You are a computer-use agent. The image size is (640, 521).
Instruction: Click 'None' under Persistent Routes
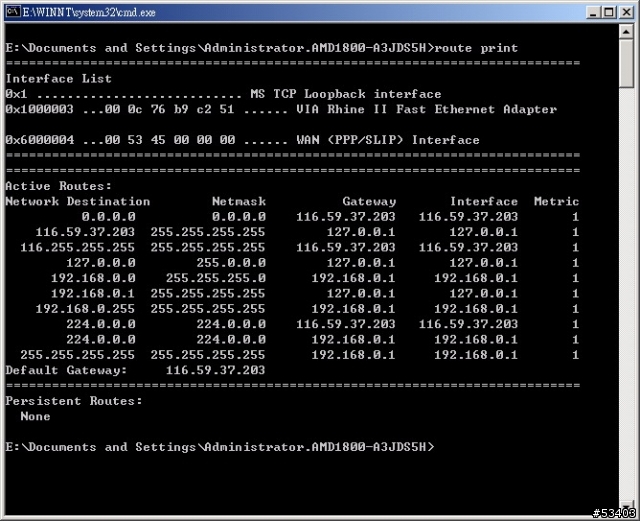point(36,417)
